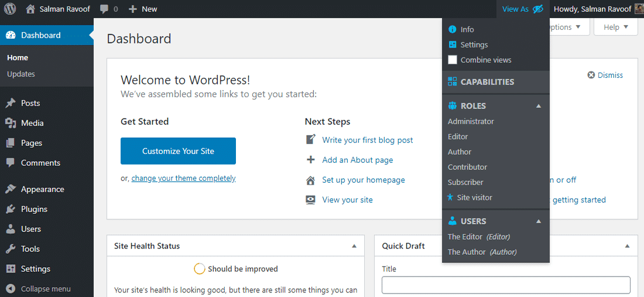Dismiss the Welcome to WordPress panel
The width and height of the screenshot is (644, 297).
tap(605, 75)
